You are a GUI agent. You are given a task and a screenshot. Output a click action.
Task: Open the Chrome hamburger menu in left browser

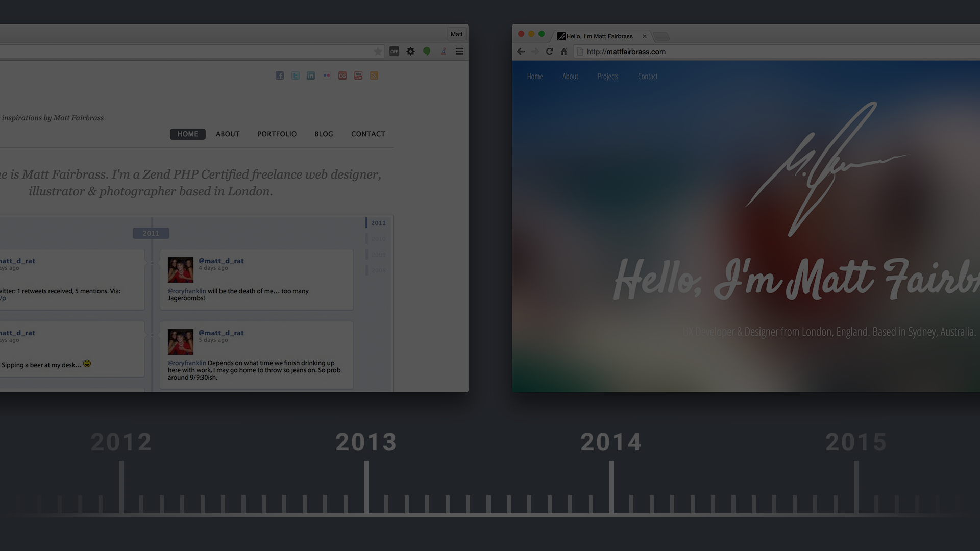coord(459,52)
